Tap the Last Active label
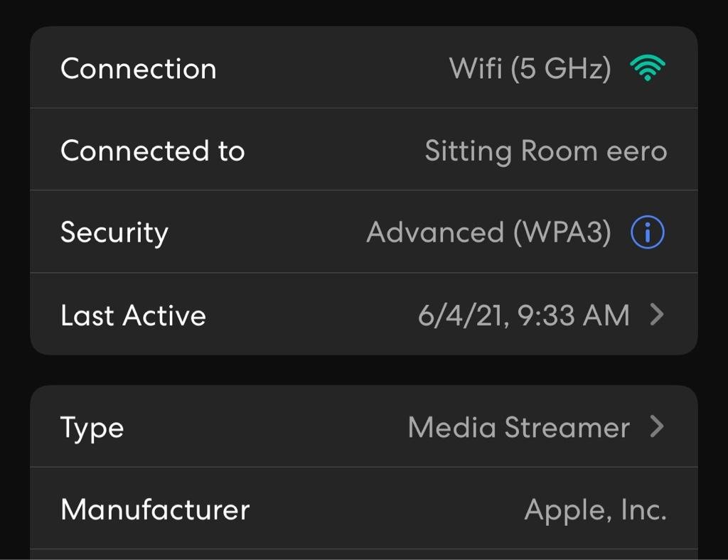The image size is (728, 560). coord(133,316)
